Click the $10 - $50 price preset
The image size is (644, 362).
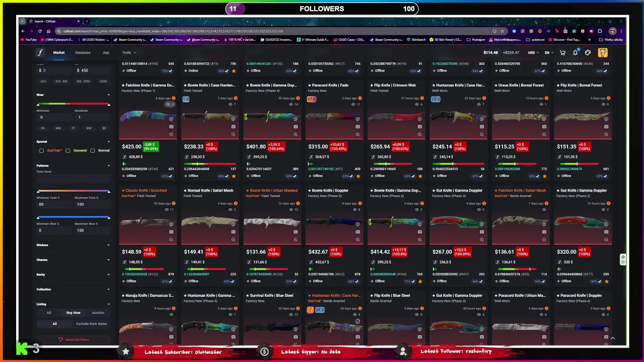click(x=61, y=81)
